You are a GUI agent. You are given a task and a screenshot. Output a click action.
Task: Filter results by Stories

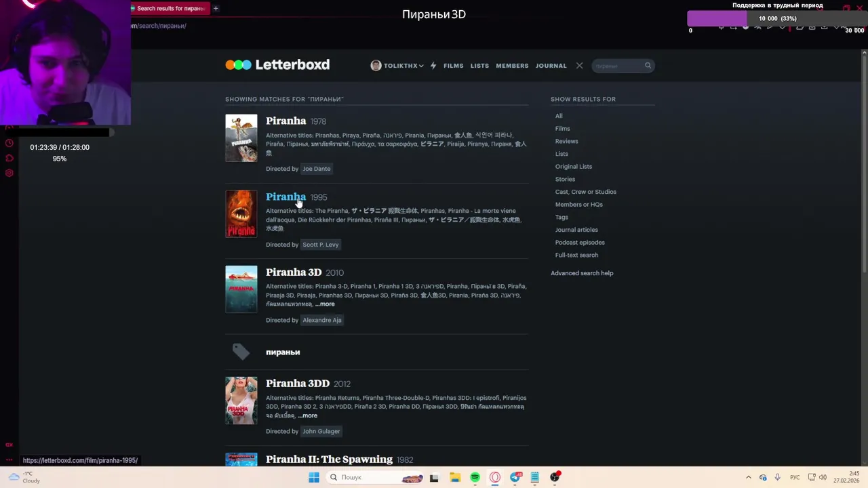click(x=565, y=179)
